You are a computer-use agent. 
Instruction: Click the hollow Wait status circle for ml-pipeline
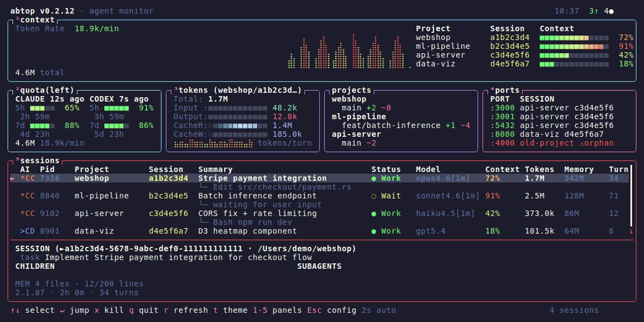pyautogui.click(x=374, y=196)
